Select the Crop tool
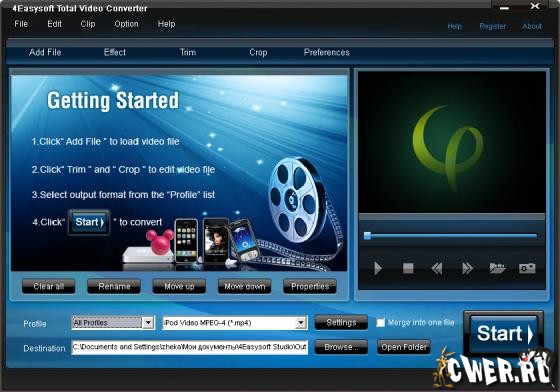Viewport: 560px width, 392px height. click(x=258, y=52)
